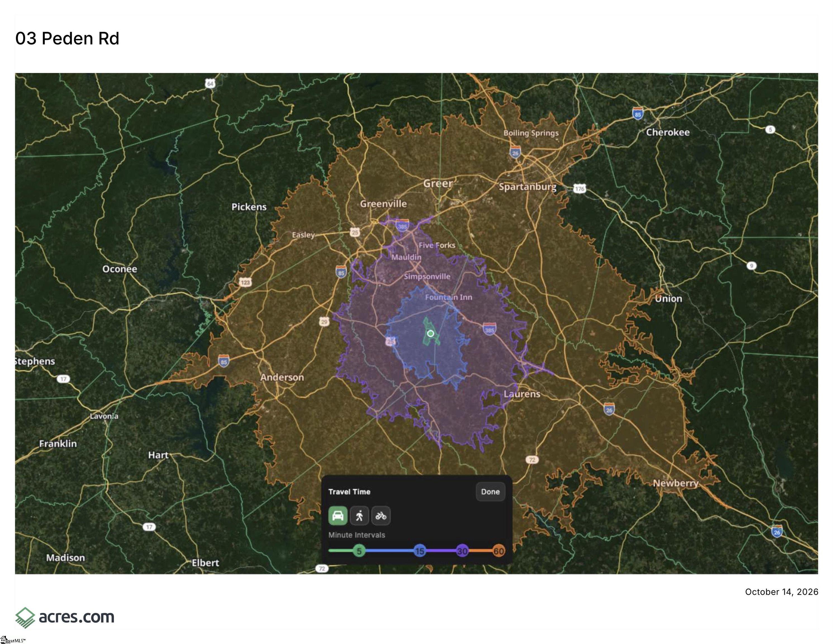Screen dimensions: 833x644
Task: Click the Five Forks label
Action: point(437,245)
